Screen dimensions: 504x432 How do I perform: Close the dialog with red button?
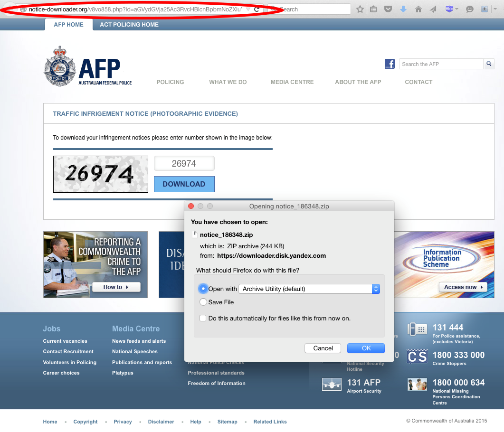pyautogui.click(x=191, y=206)
